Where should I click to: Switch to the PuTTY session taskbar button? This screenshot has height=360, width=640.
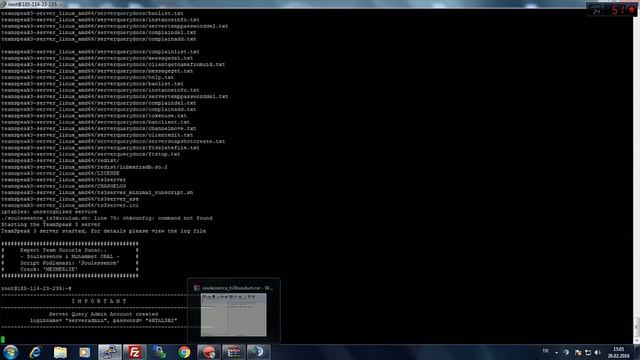pyautogui.click(x=110, y=352)
